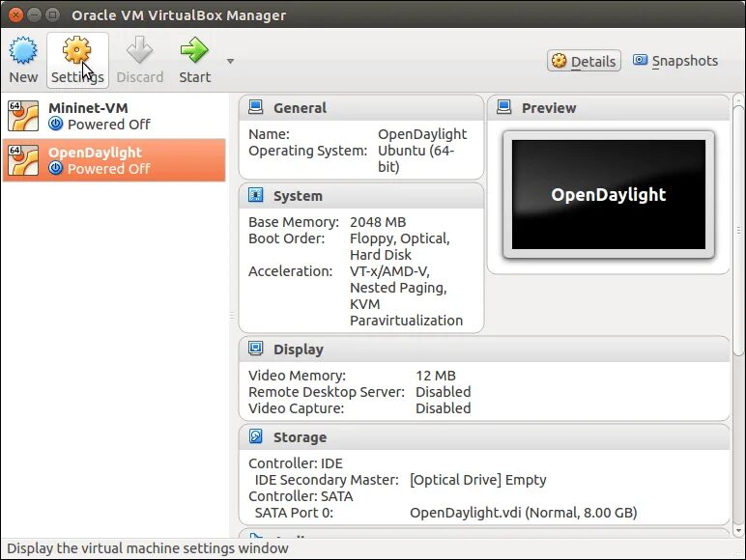Click the '12 MB' video memory value
746x560 pixels.
pos(436,376)
